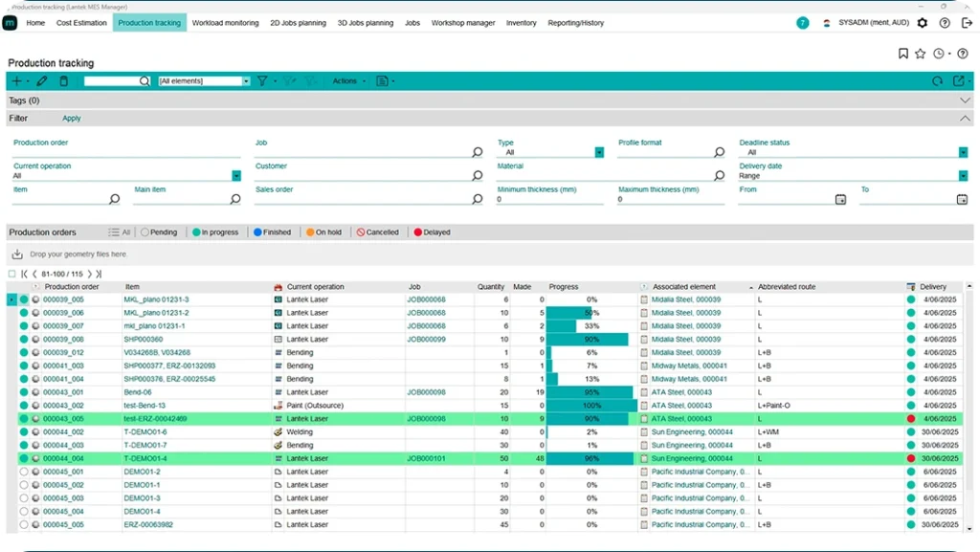The height and width of the screenshot is (552, 980).
Task: Open production order 000043_005 link
Action: [63, 419]
